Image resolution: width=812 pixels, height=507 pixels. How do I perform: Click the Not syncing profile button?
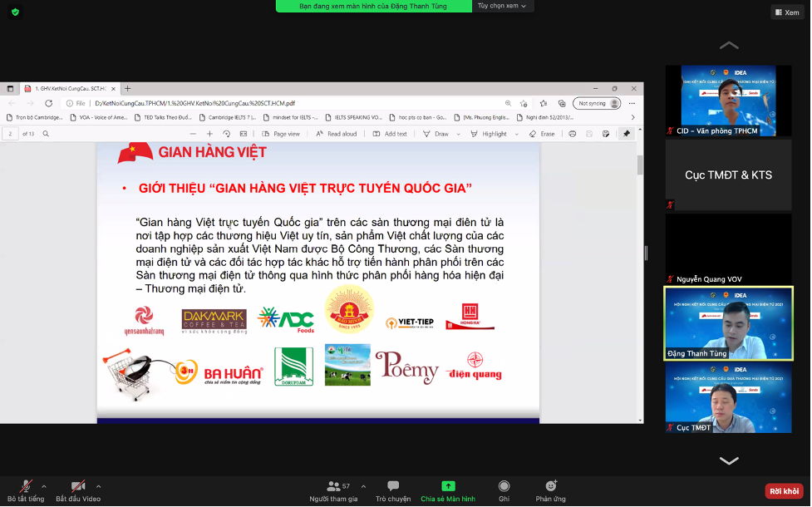(x=597, y=103)
